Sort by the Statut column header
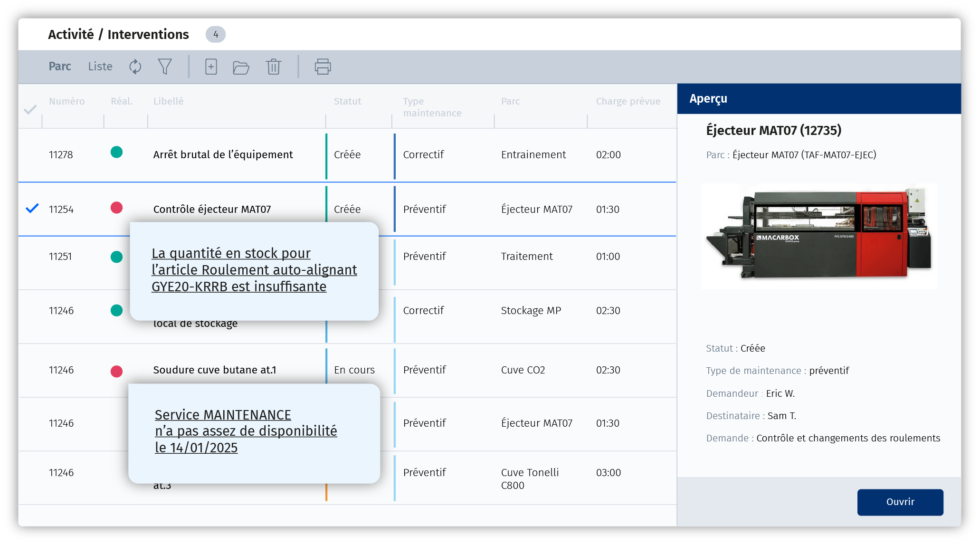The image size is (980, 545). (347, 101)
